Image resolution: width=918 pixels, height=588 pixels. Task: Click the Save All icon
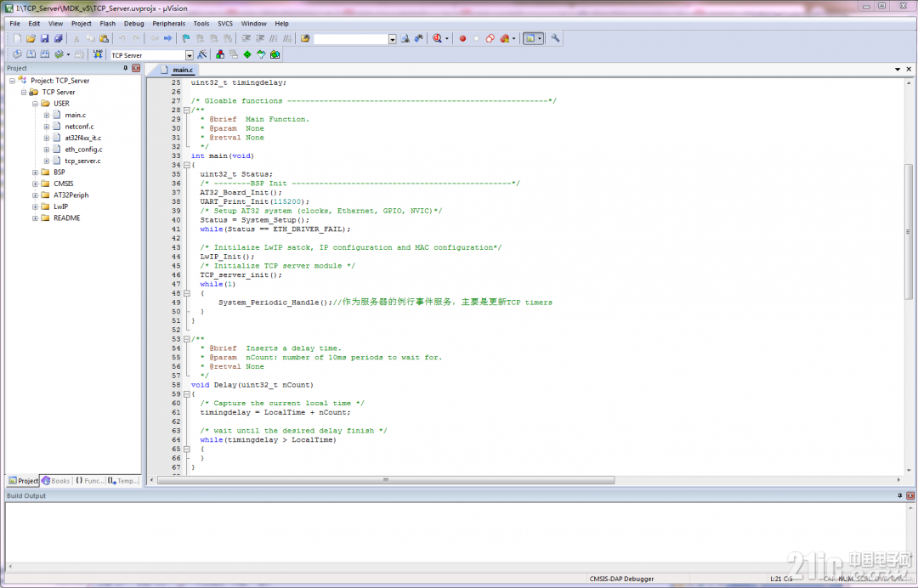click(x=58, y=38)
